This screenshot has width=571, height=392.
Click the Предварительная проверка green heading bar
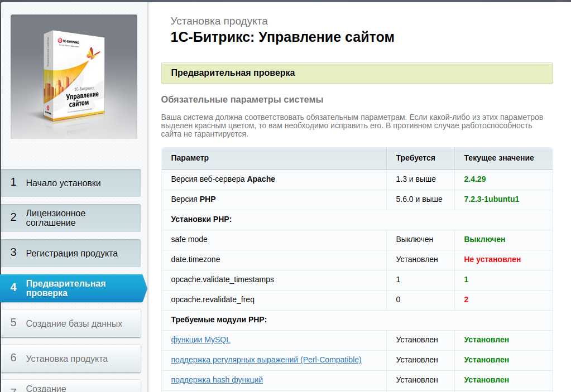click(357, 73)
